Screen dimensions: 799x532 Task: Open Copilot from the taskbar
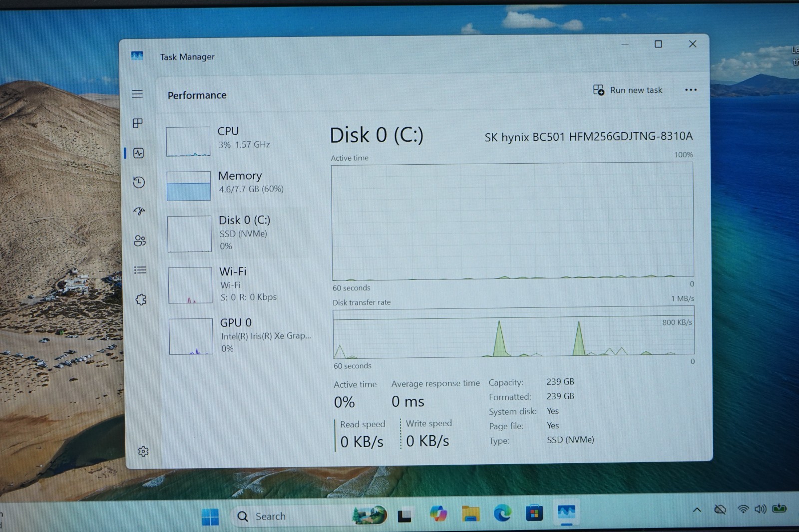coord(438,514)
